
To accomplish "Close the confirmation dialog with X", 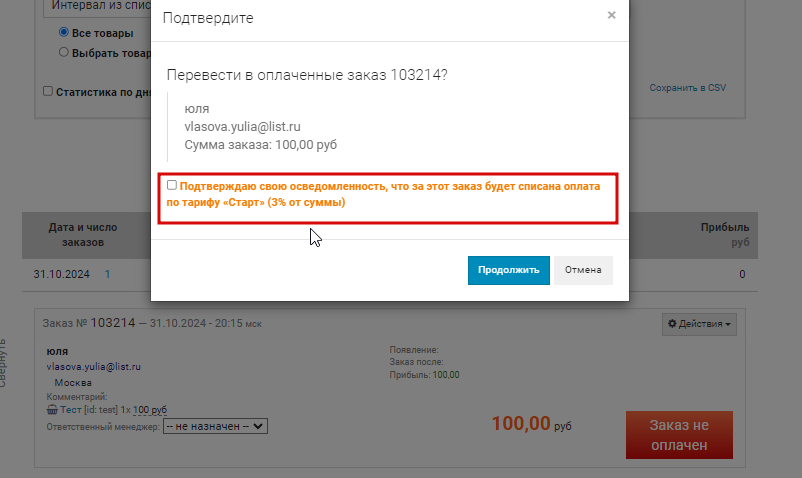I will tap(611, 15).
